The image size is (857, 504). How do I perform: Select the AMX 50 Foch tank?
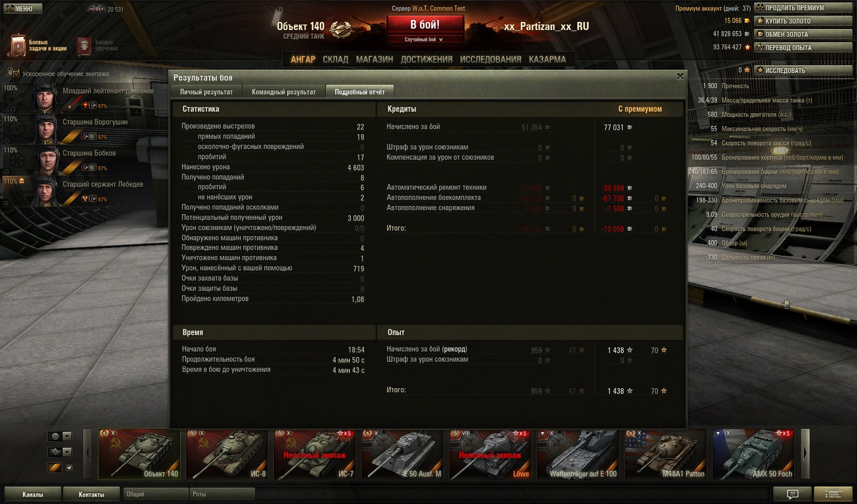(x=753, y=455)
